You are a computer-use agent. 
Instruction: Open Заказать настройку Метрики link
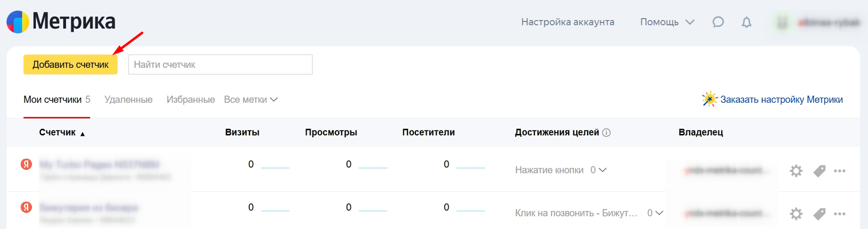tap(781, 99)
